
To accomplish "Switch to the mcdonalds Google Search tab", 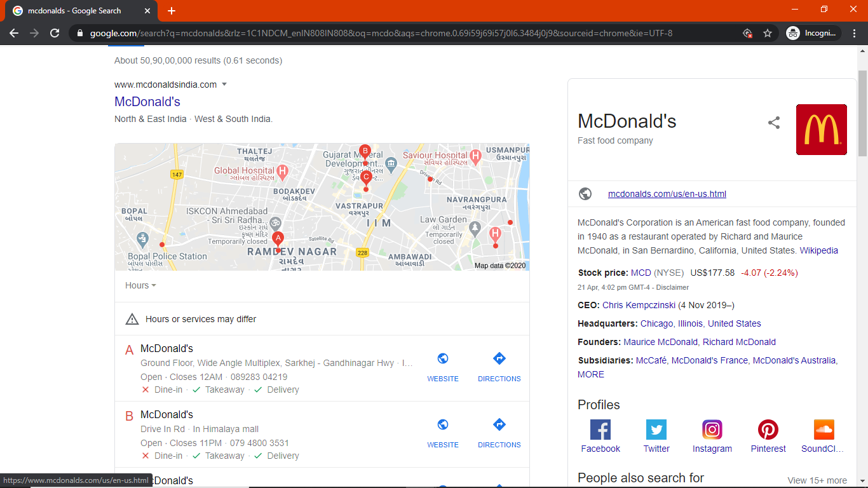I will point(76,10).
